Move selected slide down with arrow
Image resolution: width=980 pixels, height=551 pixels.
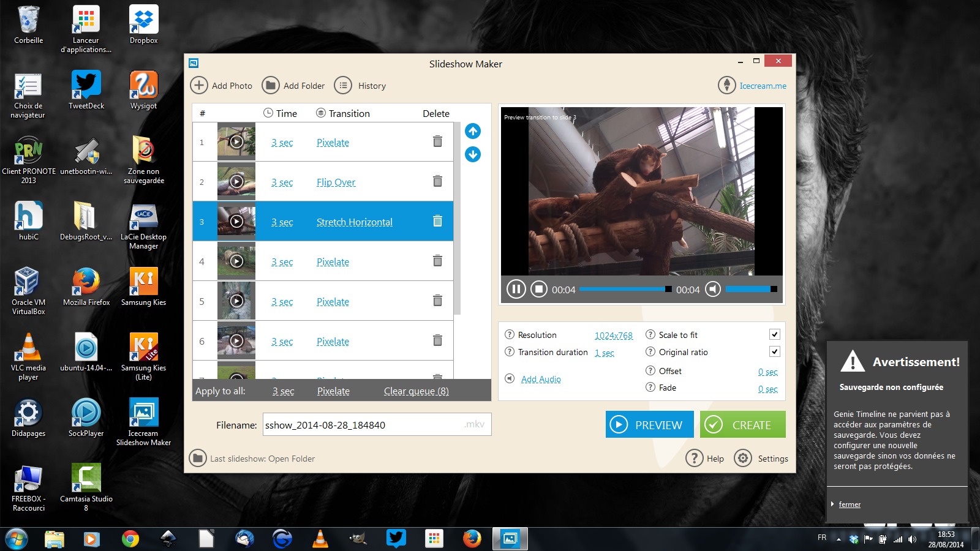[x=473, y=154]
